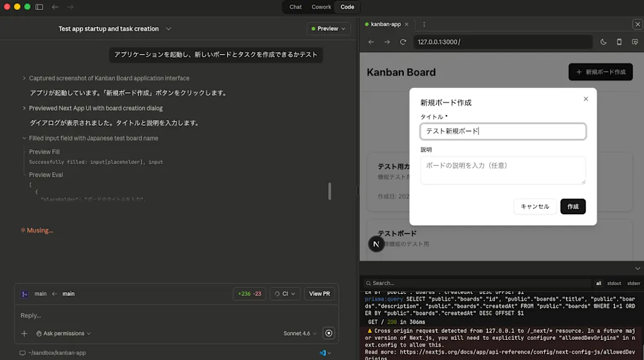
Task: Toggle mobile device view icon
Action: tap(619, 42)
